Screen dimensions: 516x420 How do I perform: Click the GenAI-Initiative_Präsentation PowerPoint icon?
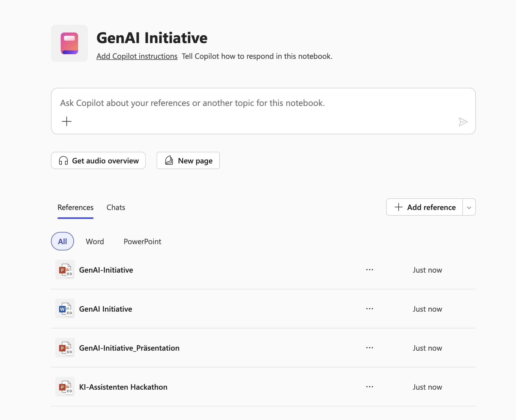(x=65, y=348)
